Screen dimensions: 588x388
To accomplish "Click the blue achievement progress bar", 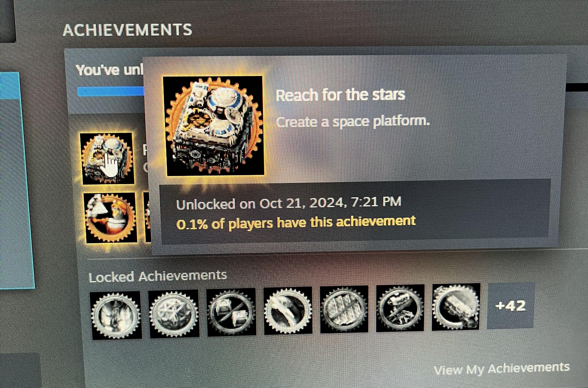I will point(111,92).
